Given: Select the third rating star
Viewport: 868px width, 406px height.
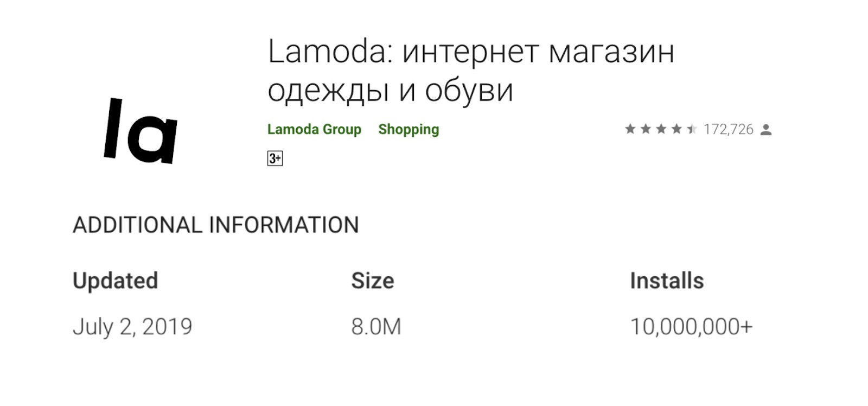Looking at the screenshot, I should point(661,129).
